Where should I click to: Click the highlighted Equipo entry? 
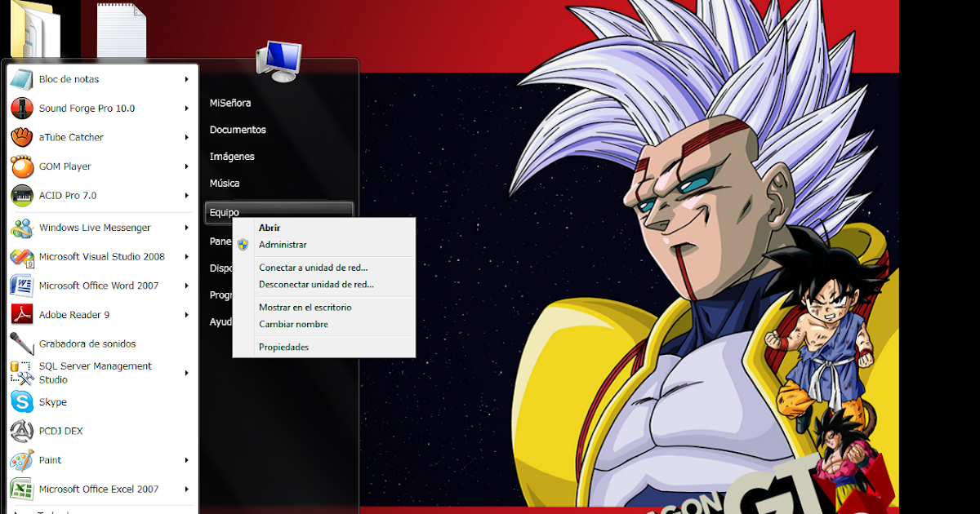click(278, 212)
